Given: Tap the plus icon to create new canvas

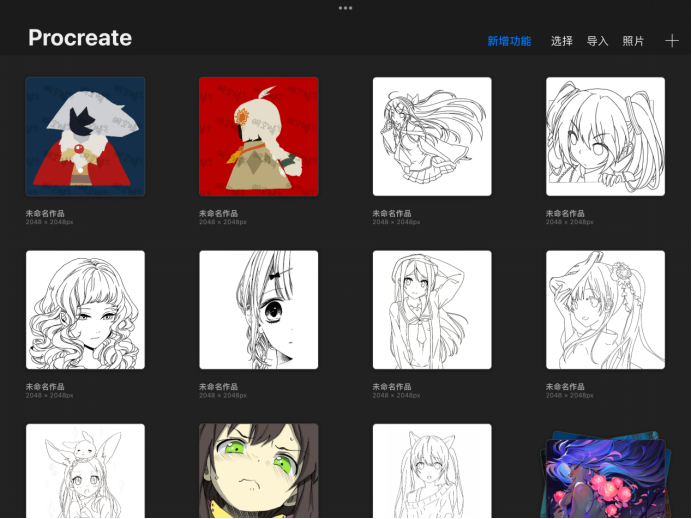Looking at the screenshot, I should [x=672, y=41].
